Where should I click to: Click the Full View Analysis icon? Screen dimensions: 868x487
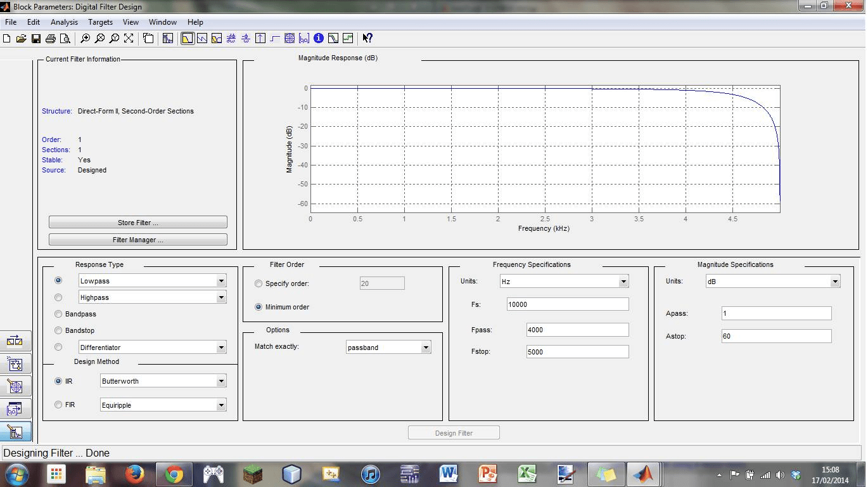click(148, 38)
